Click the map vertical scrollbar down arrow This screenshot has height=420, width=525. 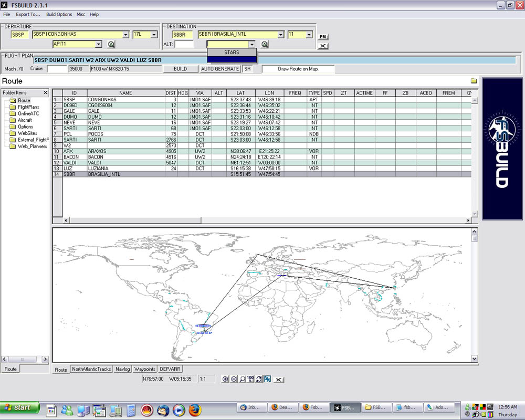[474, 359]
